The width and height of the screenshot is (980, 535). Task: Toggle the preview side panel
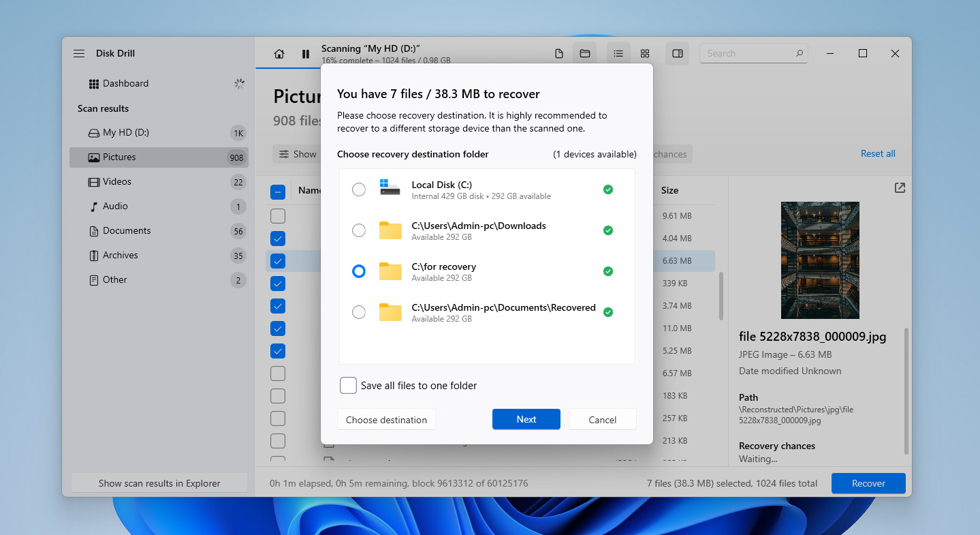tap(677, 53)
